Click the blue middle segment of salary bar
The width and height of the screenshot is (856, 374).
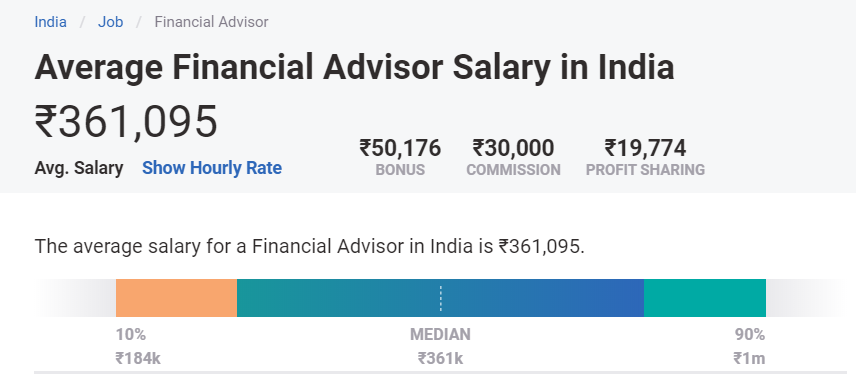tap(441, 298)
